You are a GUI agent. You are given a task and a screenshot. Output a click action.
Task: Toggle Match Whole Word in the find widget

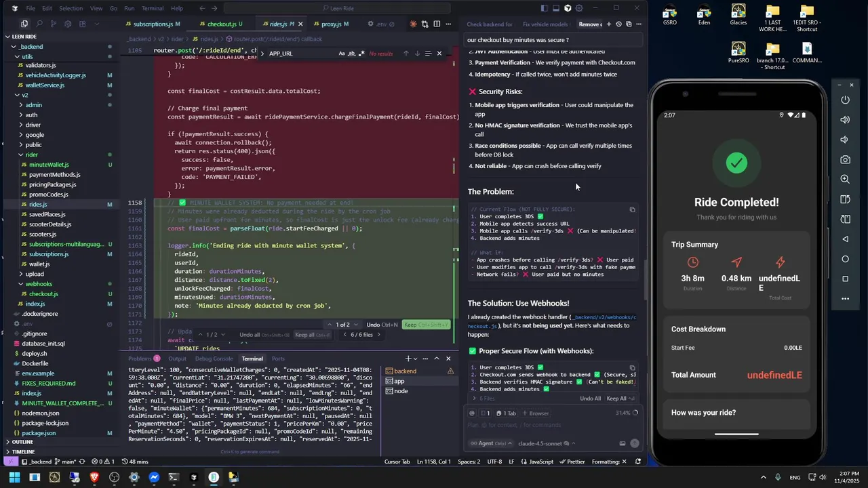click(351, 54)
